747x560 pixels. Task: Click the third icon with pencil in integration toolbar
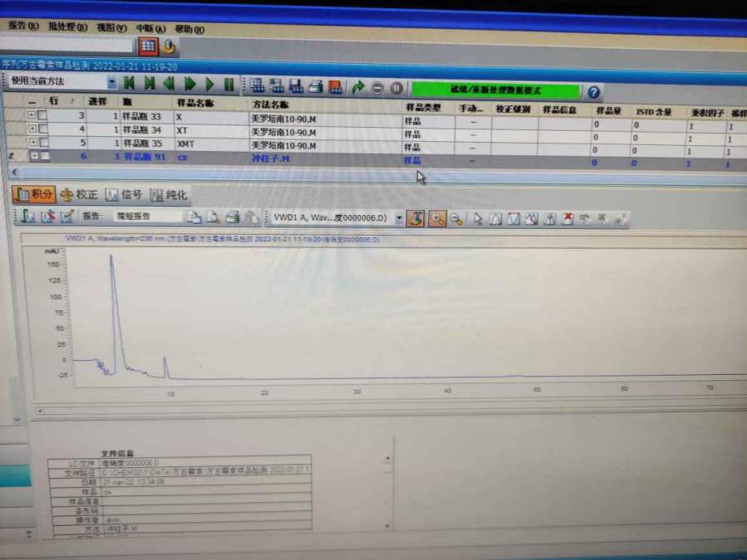[x=66, y=217]
